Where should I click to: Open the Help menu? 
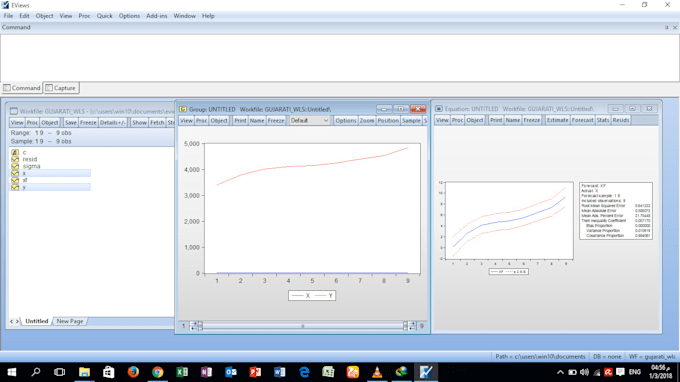[x=208, y=16]
